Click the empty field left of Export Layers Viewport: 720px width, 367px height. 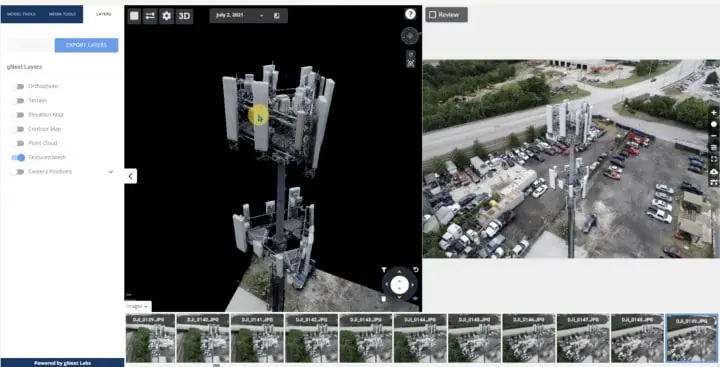pyautogui.click(x=30, y=45)
